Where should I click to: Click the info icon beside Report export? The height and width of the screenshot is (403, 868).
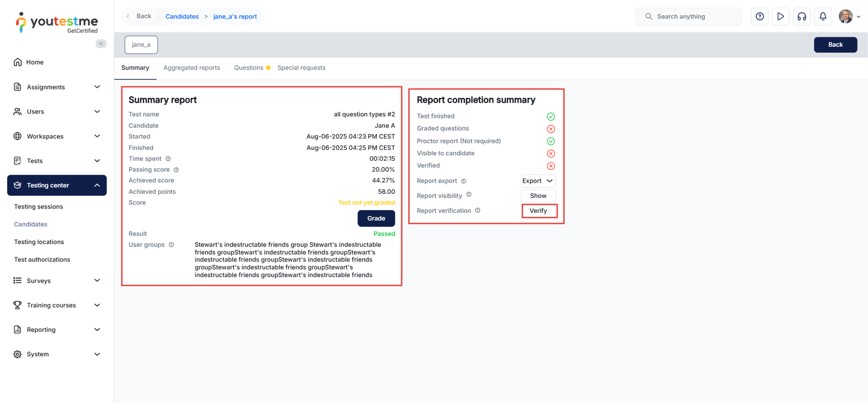pyautogui.click(x=464, y=181)
